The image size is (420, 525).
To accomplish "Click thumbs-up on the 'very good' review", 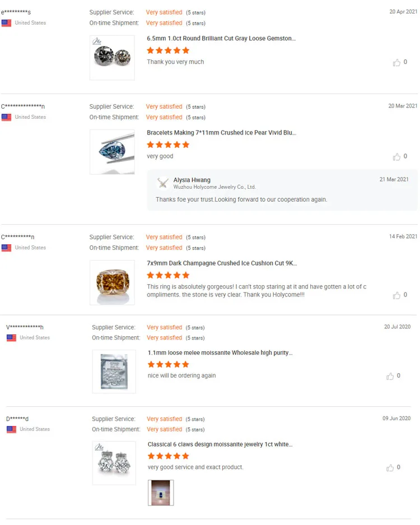I will click(x=397, y=157).
